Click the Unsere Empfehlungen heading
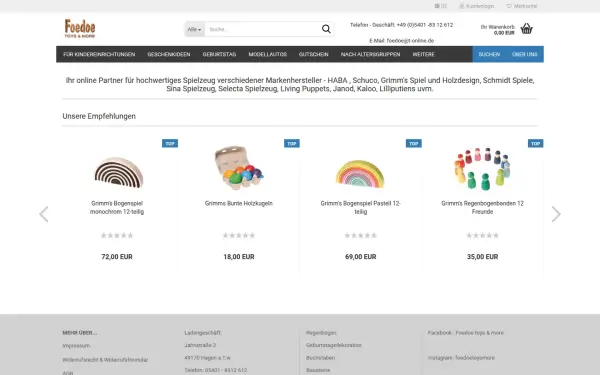The width and height of the screenshot is (600, 375). pyautogui.click(x=99, y=116)
